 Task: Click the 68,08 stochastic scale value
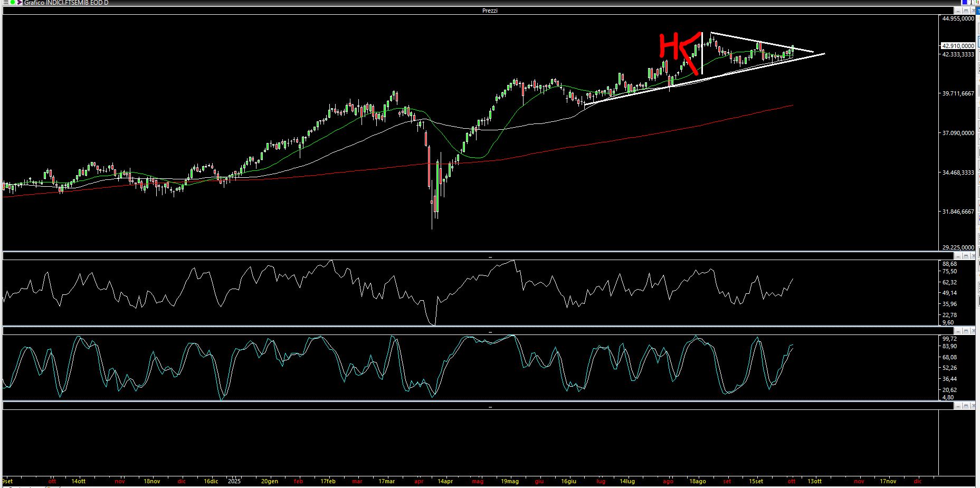949,357
